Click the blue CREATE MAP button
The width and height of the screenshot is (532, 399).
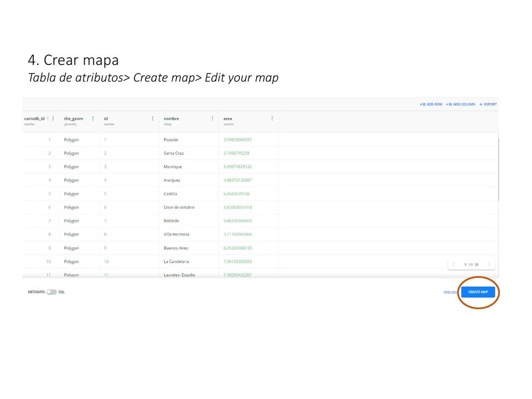478,292
